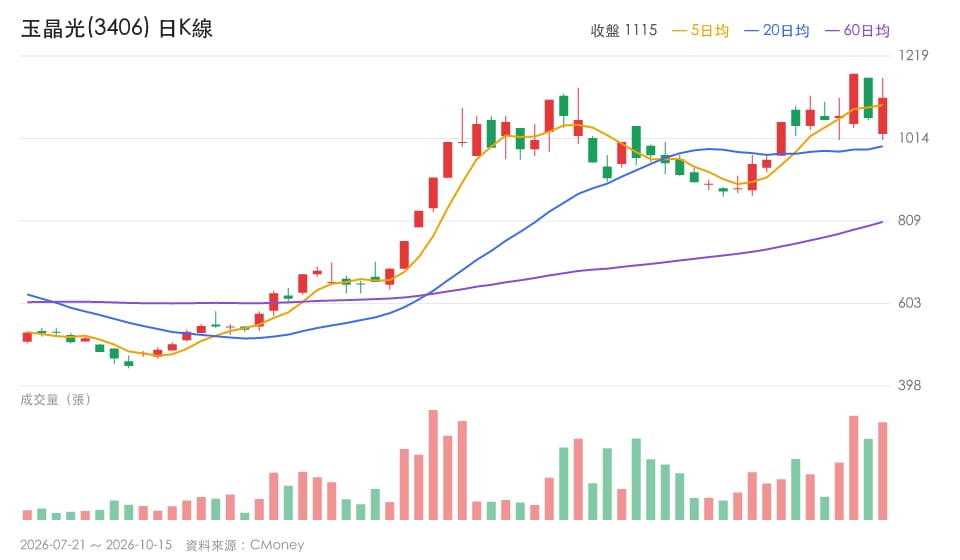Click the 收盤 1115 closing price label
The image size is (960, 560).
point(624,30)
